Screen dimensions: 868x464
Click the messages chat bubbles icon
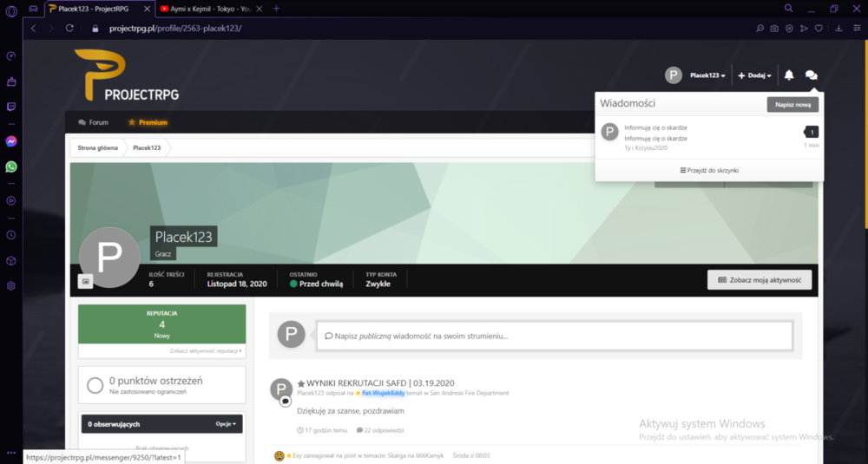tap(811, 75)
